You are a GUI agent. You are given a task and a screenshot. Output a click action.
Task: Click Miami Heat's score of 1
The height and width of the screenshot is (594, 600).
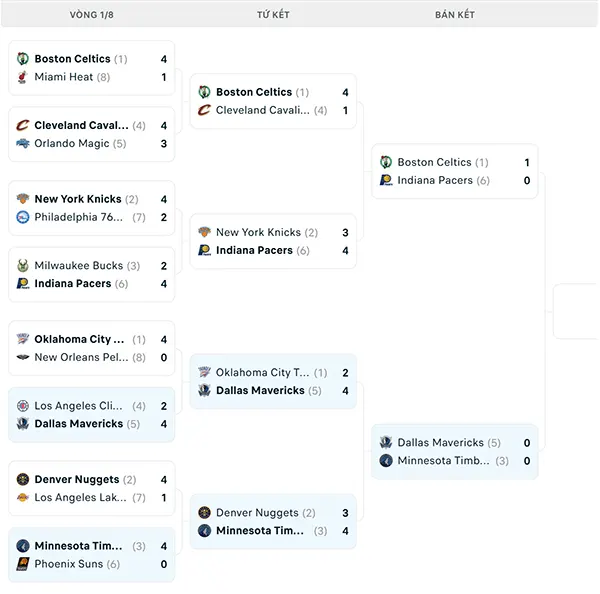[x=164, y=77]
